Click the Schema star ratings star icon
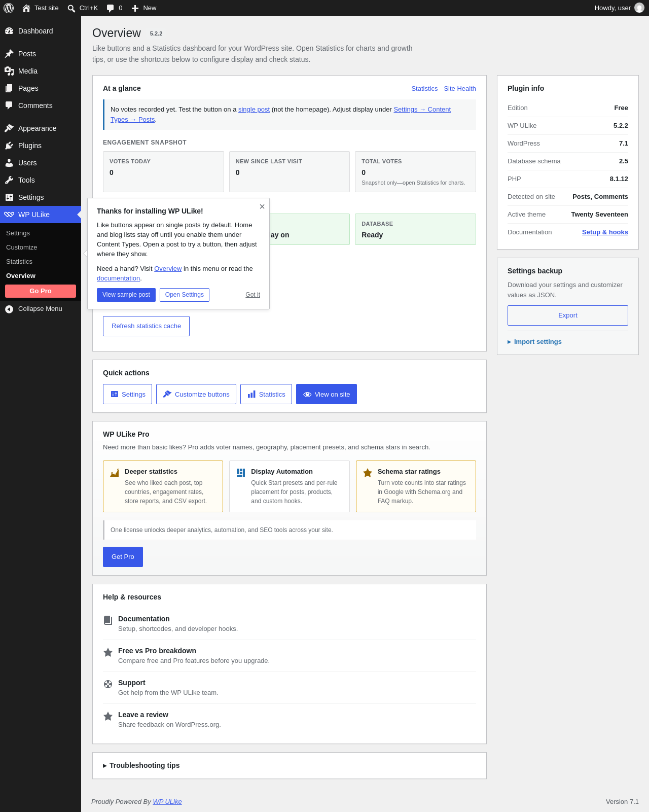Screen dimensions: 649x812 [x=368, y=473]
